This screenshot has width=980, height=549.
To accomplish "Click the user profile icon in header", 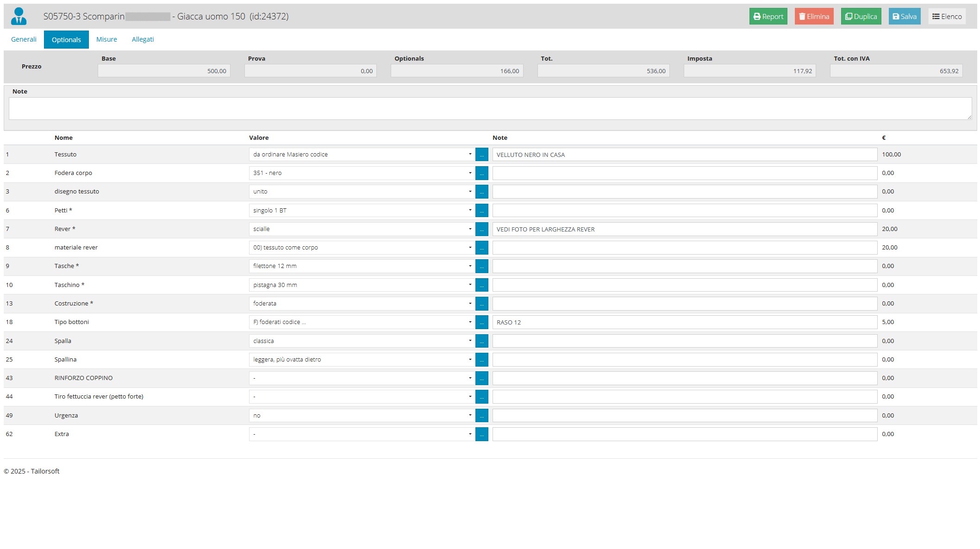I will 19,16.
